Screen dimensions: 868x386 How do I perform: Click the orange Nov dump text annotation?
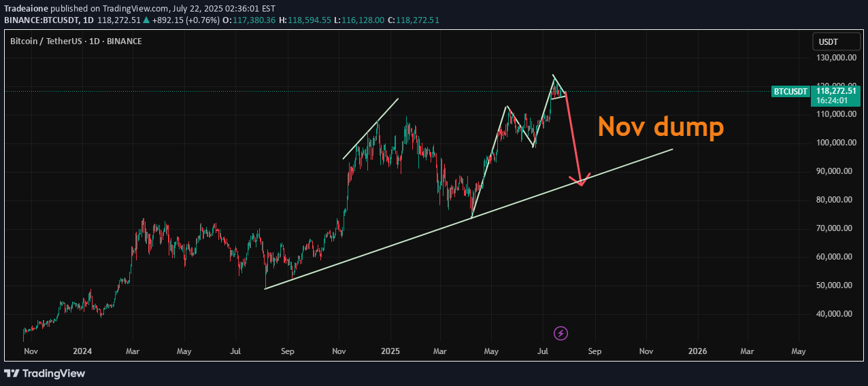tap(661, 126)
